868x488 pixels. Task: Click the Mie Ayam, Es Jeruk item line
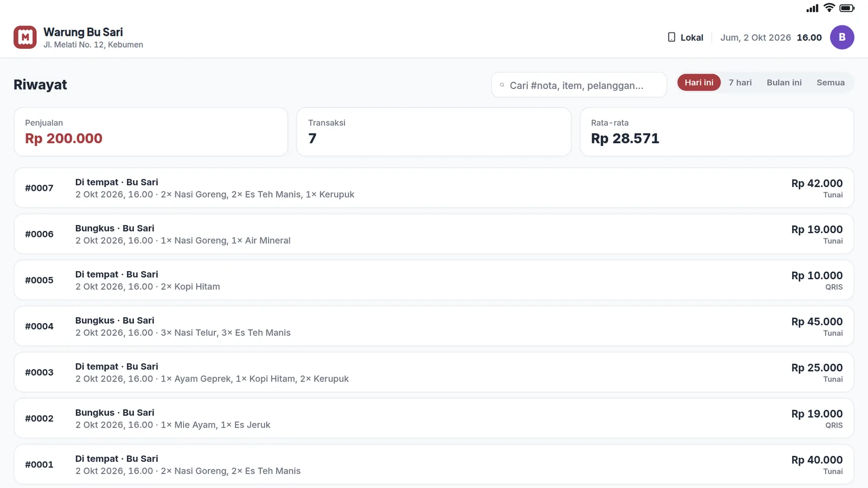pos(173,425)
